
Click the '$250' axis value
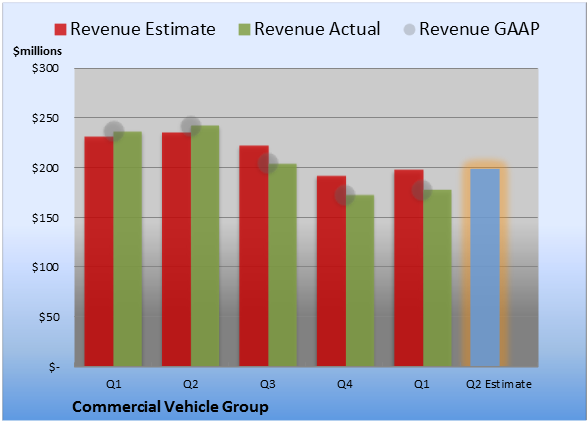click(x=45, y=118)
